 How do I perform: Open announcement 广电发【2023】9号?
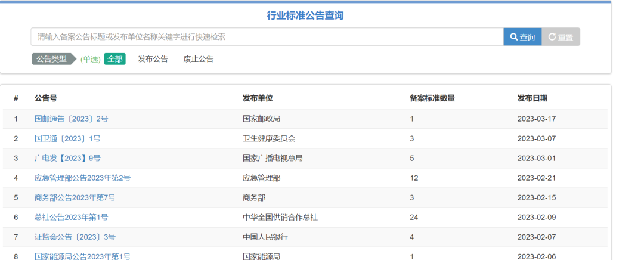[x=67, y=158]
